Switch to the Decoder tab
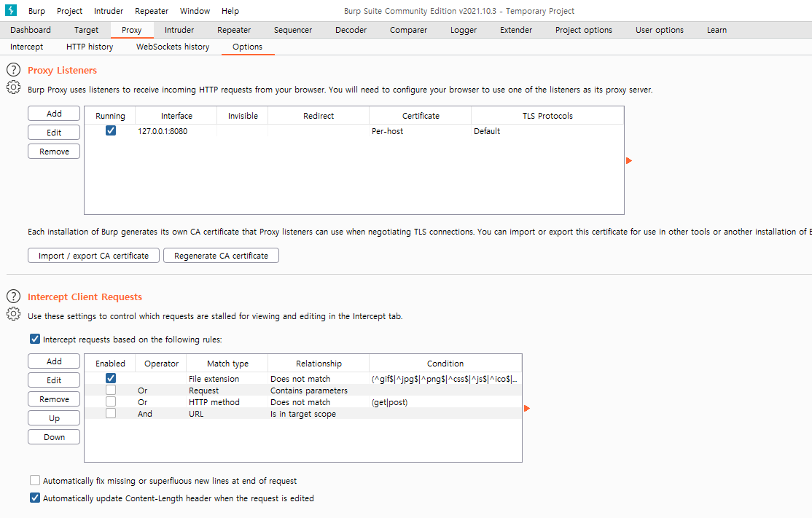The height and width of the screenshot is (518, 812). point(351,30)
